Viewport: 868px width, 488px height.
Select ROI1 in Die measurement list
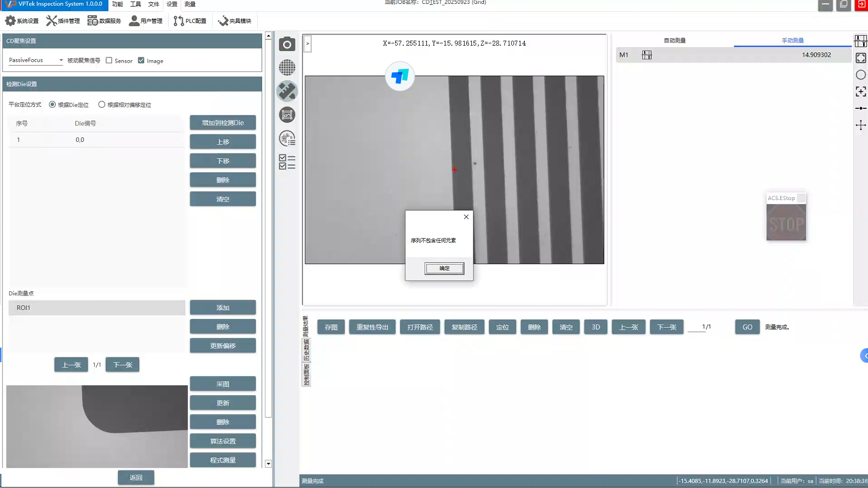(97, 308)
